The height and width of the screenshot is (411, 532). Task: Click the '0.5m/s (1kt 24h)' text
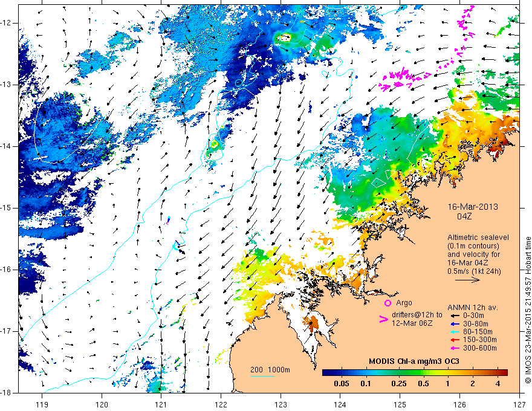pyautogui.click(x=475, y=271)
